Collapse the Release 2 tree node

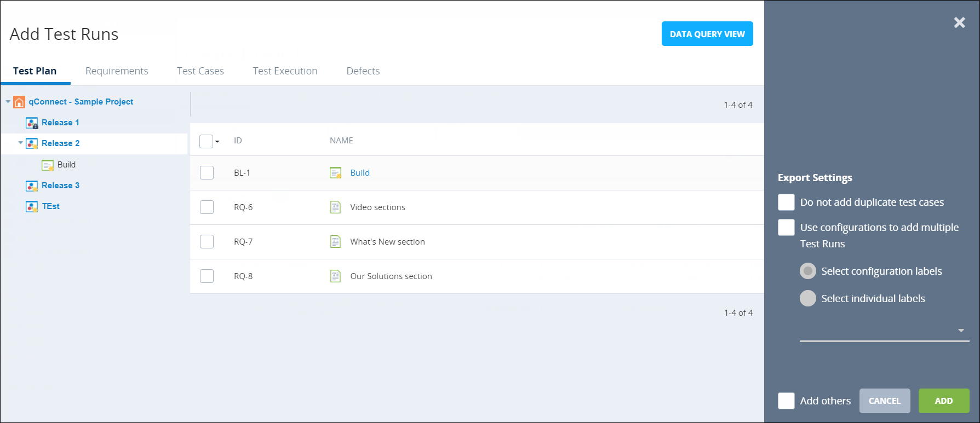tap(20, 143)
